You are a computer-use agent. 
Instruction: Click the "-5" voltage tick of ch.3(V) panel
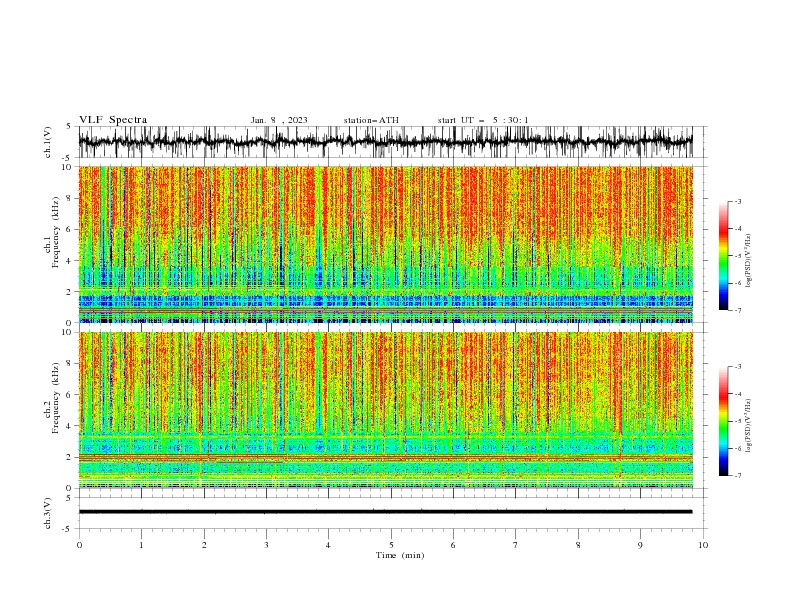click(68, 529)
